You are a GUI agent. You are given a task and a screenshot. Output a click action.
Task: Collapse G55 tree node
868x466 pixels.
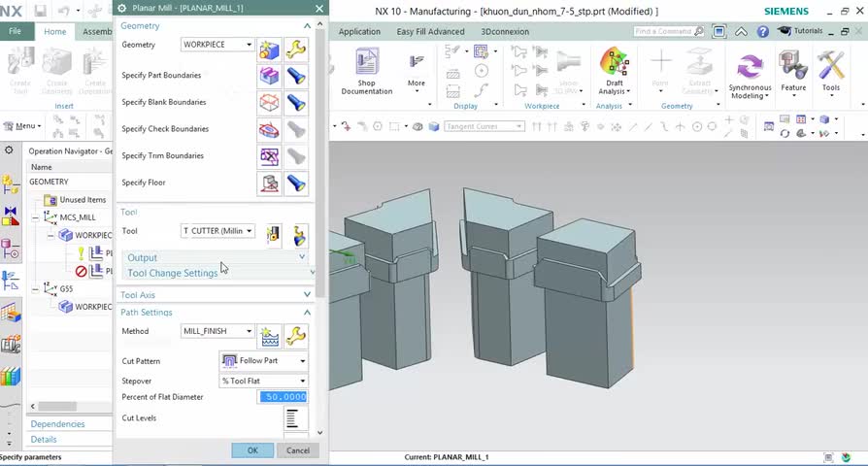point(35,289)
